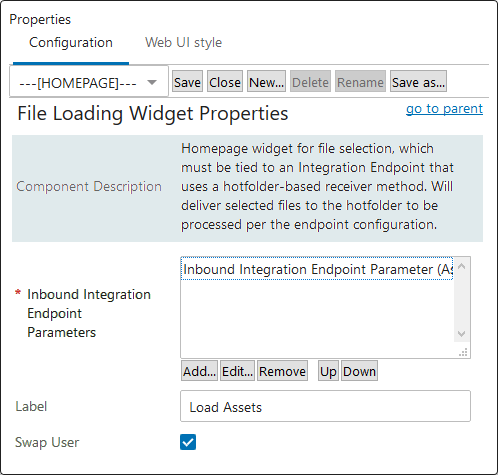This screenshot has height=475, width=498.
Task: Open the HOMEPAGE configuration dropdown arrow
Action: [152, 82]
